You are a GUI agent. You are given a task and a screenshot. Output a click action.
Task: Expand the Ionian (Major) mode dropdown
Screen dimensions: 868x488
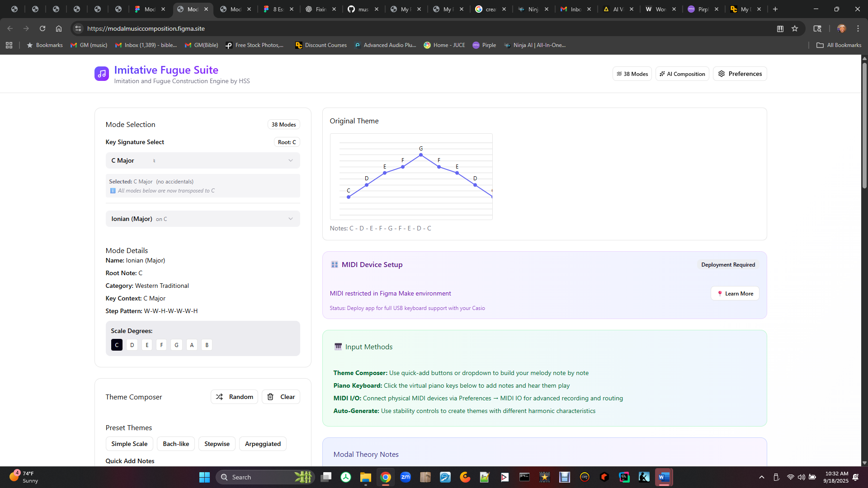pyautogui.click(x=203, y=219)
